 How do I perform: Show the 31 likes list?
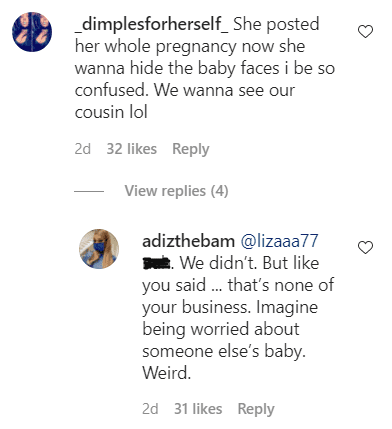click(x=198, y=409)
